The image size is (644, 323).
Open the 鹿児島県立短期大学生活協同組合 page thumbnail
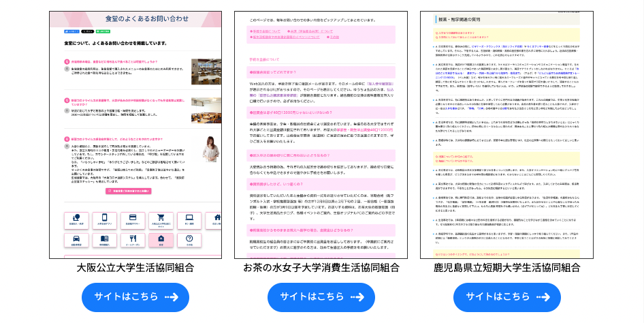506,135
